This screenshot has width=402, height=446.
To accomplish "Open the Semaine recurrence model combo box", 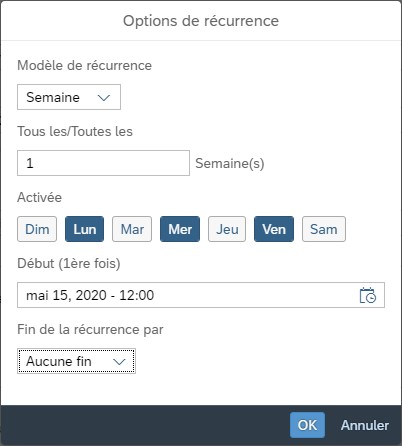I will point(69,97).
